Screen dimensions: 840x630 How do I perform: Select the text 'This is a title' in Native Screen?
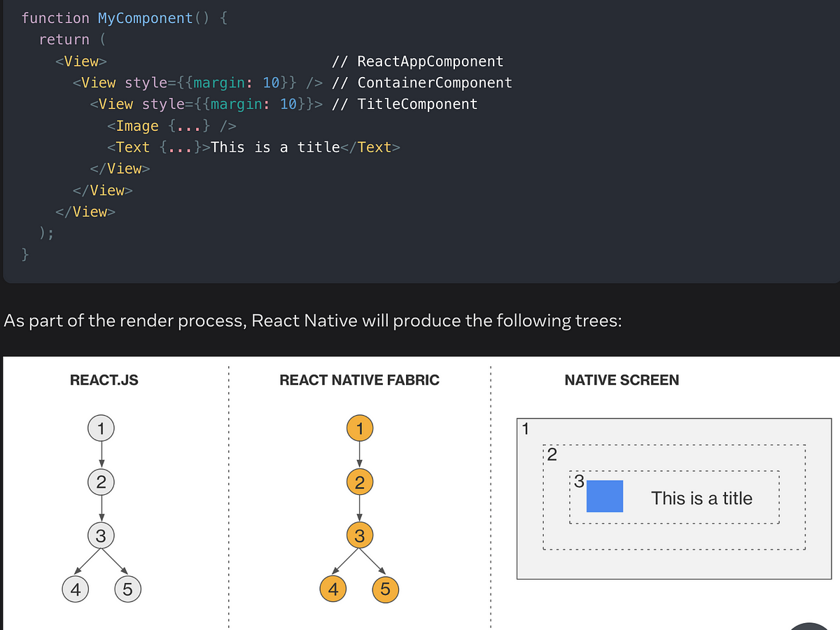coord(701,498)
